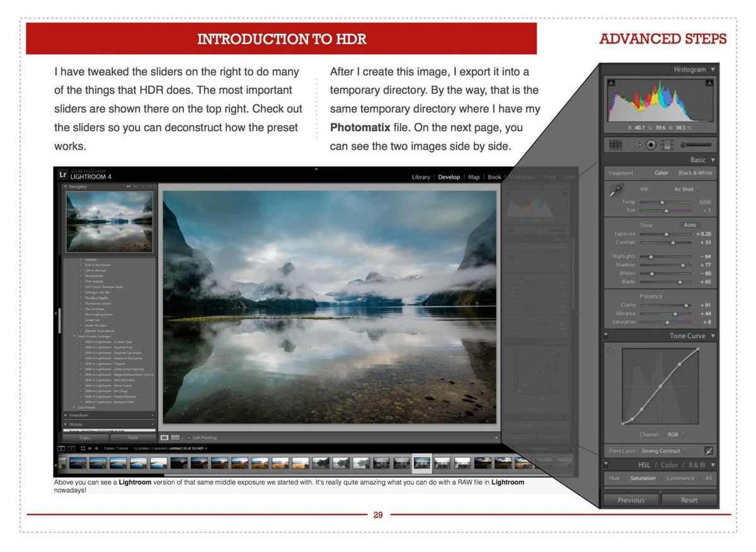Screen dimensions: 756x552
Task: Select the highlighted filmstrip thumbnail
Action: pyautogui.click(x=423, y=463)
